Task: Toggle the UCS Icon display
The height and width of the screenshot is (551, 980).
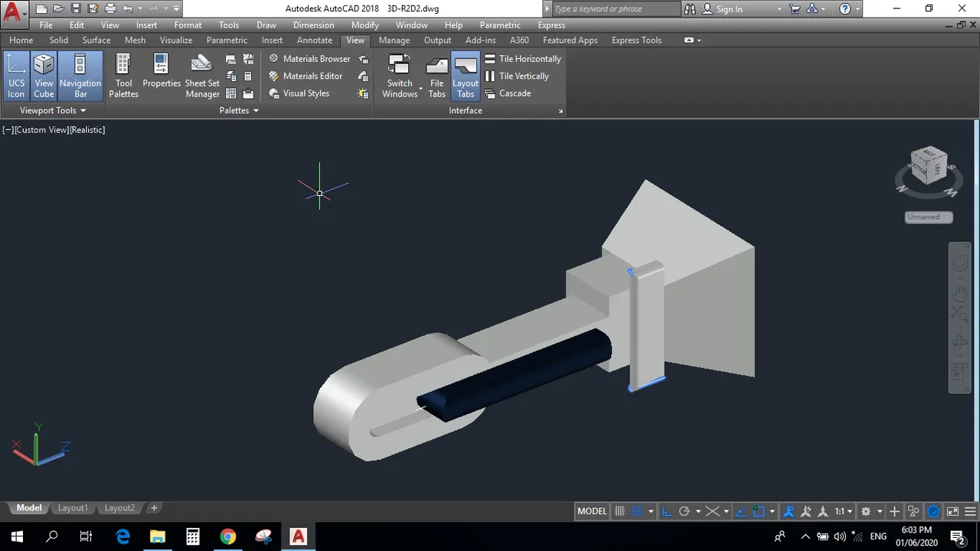Action: pos(16,76)
